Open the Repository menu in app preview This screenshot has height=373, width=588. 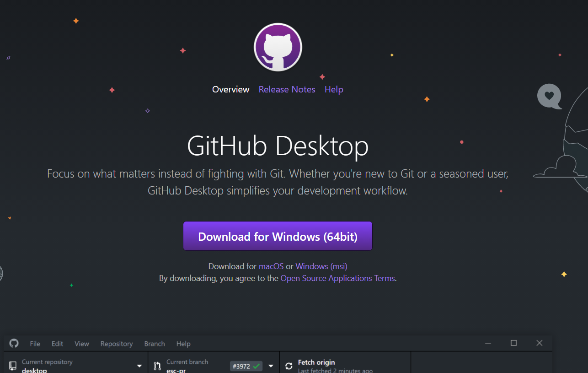[x=117, y=344]
